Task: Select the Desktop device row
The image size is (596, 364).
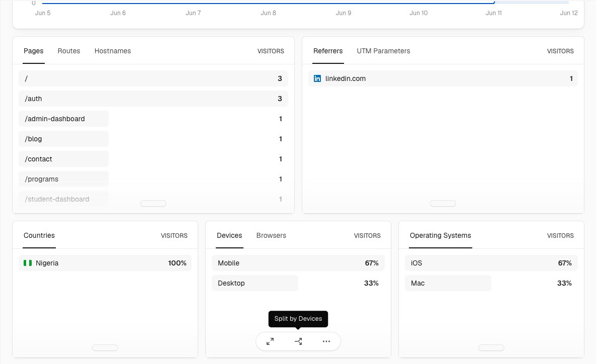Action: click(298, 283)
